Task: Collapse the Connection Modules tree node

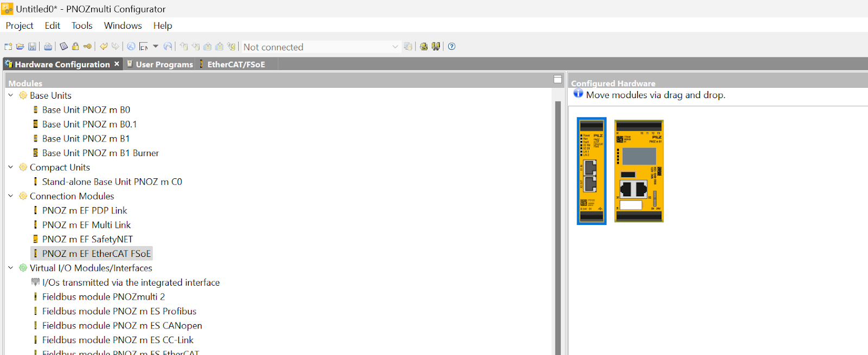Action: (10, 196)
